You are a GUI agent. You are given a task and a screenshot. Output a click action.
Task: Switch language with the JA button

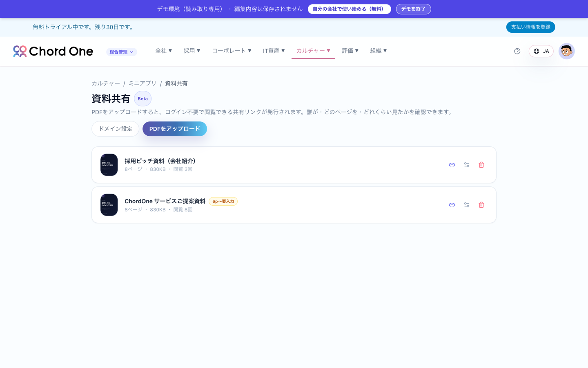pyautogui.click(x=541, y=51)
